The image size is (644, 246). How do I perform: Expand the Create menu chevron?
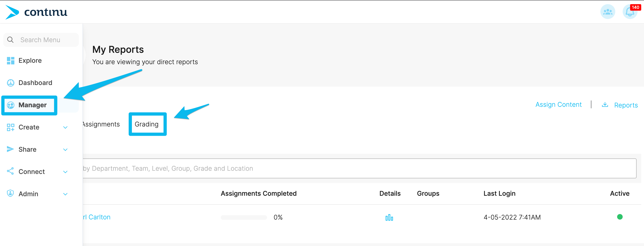pyautogui.click(x=65, y=127)
